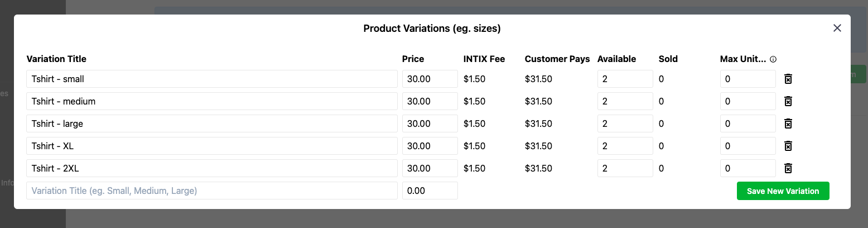This screenshot has width=868, height=228.
Task: Focus the new Variation Title field
Action: pyautogui.click(x=212, y=191)
